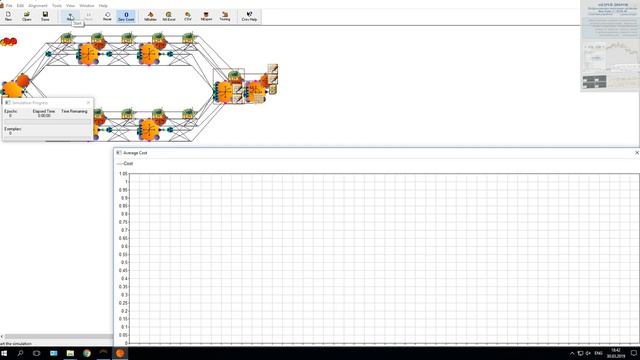Select the first orange axon in the upper branch
Screen dimensions: 640x360
click(88, 53)
